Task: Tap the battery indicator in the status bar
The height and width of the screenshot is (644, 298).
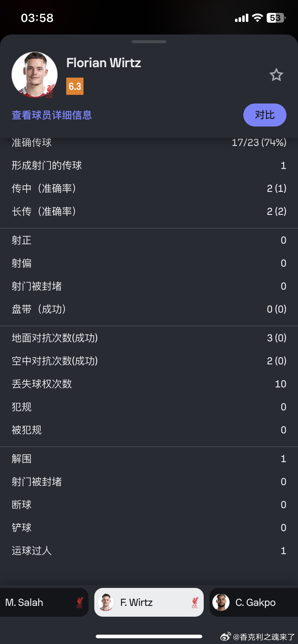Action: [276, 18]
